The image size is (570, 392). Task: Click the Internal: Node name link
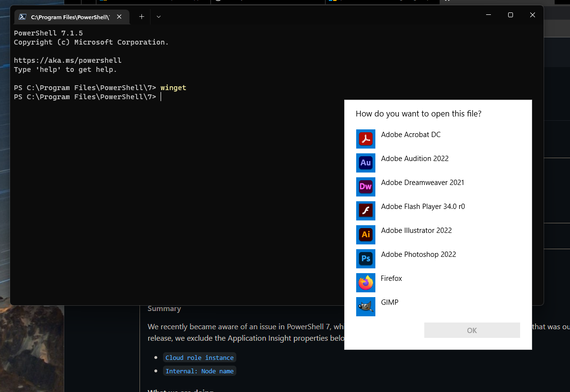199,370
